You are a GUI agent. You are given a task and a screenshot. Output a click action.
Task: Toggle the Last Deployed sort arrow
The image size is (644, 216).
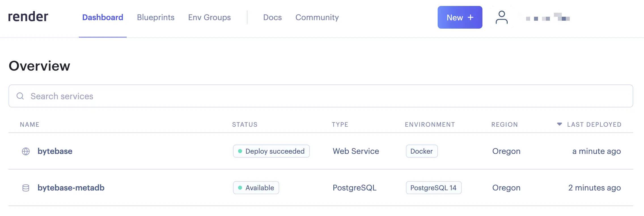(559, 124)
